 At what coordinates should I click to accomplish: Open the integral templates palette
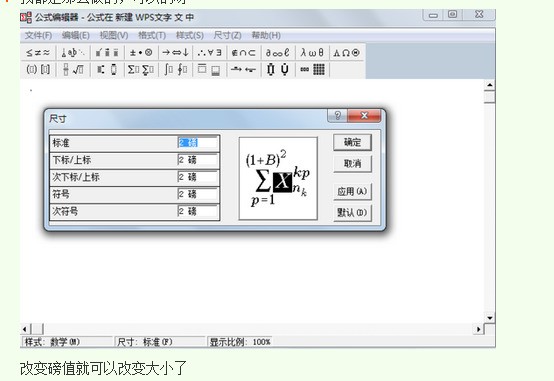(176, 69)
